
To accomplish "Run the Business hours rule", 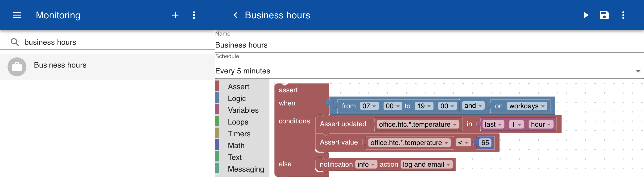I will pyautogui.click(x=586, y=15).
